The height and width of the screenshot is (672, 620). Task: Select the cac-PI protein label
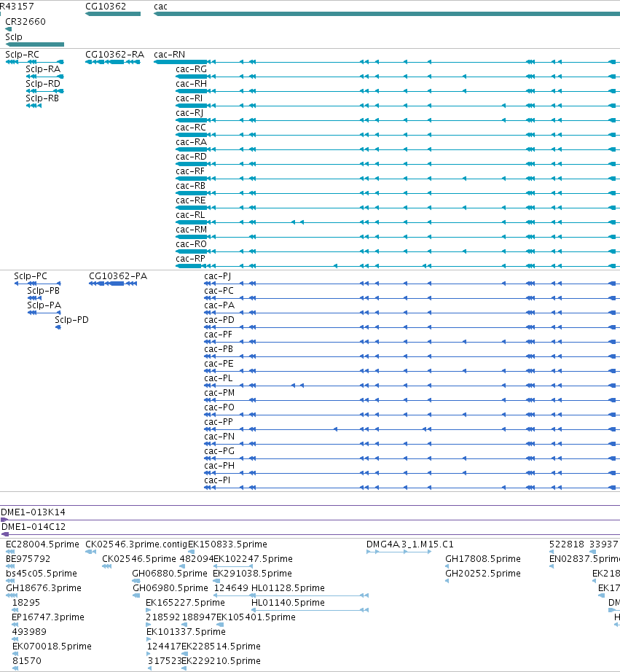pyautogui.click(x=217, y=480)
